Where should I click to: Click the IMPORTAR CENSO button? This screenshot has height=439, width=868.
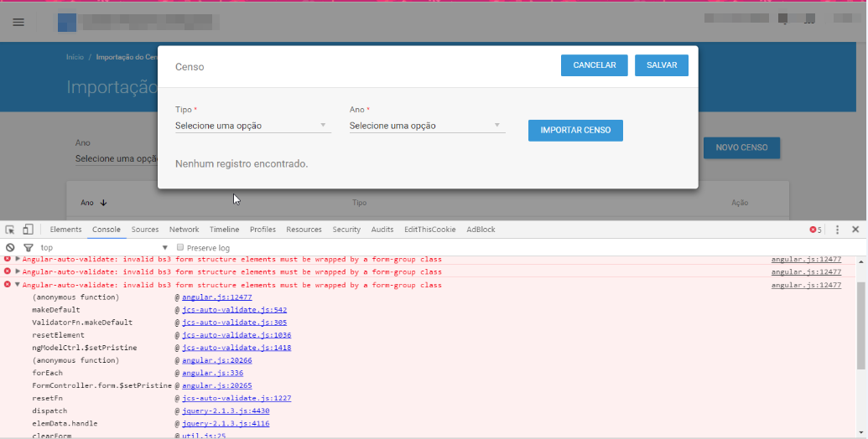pyautogui.click(x=575, y=131)
